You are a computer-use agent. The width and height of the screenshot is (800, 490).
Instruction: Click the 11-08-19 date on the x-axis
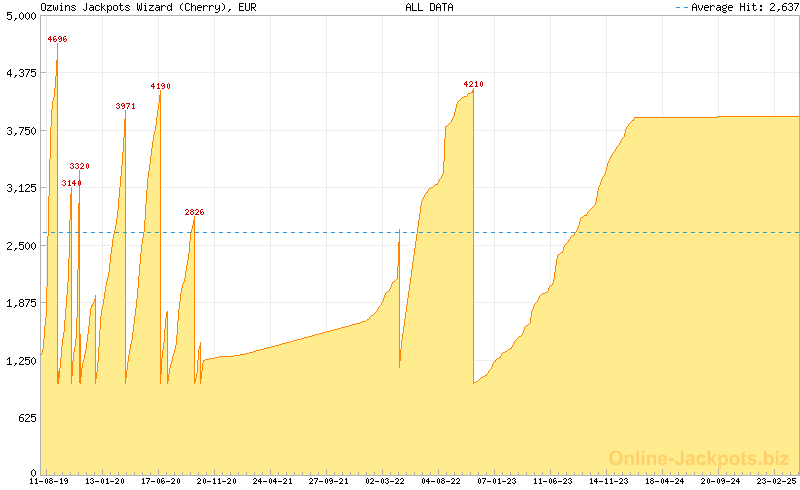click(x=49, y=481)
